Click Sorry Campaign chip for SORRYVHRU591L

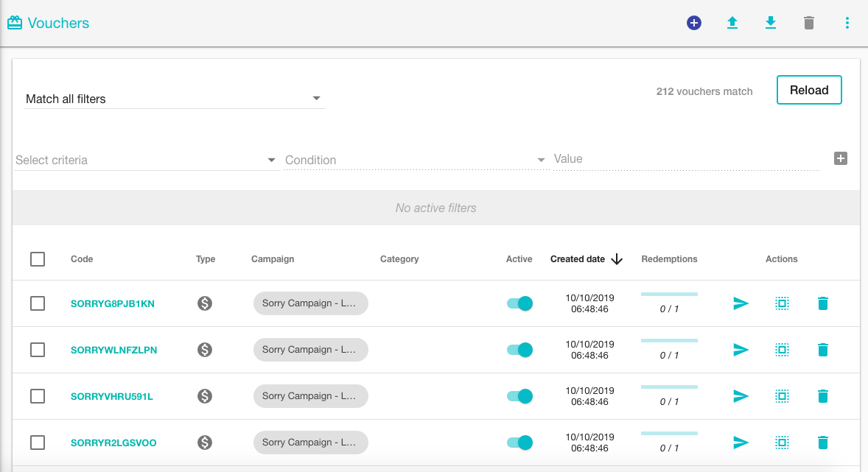pyautogui.click(x=310, y=396)
